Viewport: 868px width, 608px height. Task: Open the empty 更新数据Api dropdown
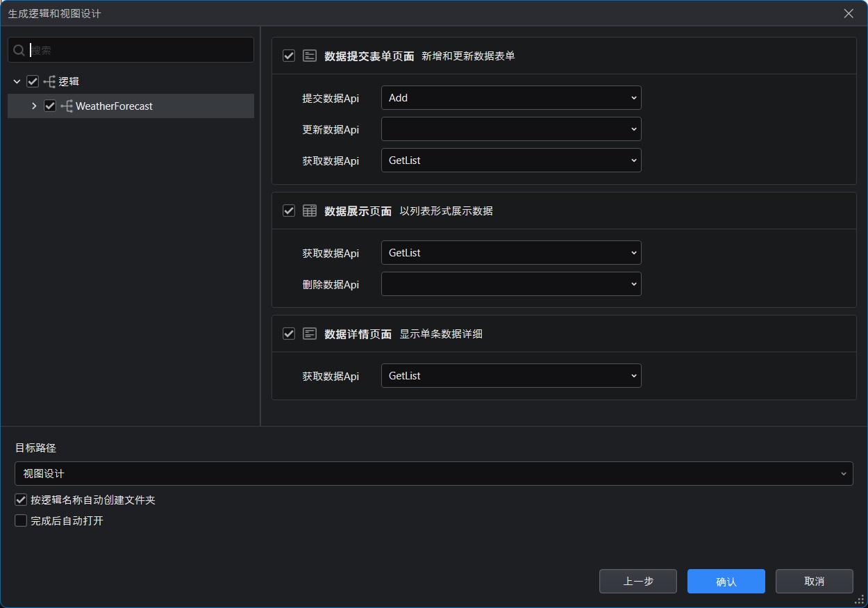pos(511,129)
